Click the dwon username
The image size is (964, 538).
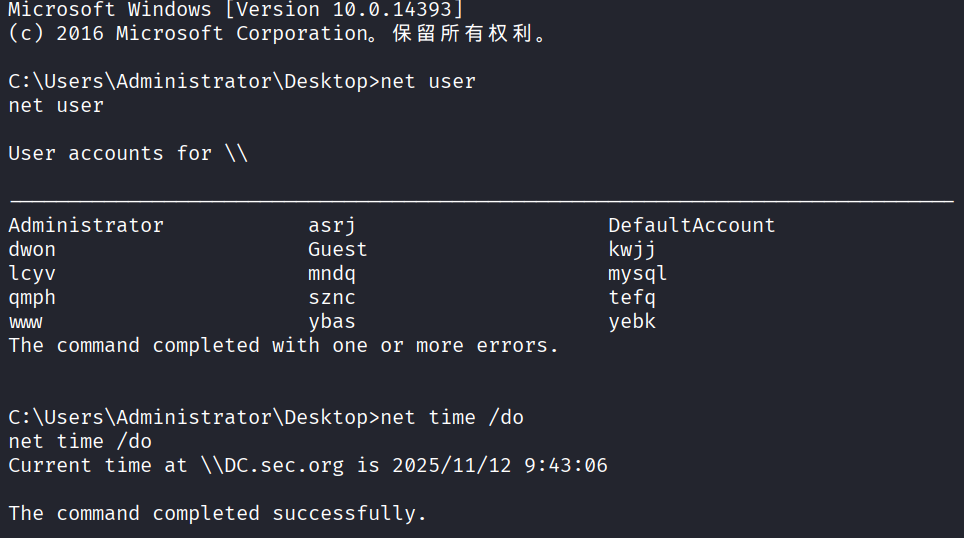(x=32, y=249)
